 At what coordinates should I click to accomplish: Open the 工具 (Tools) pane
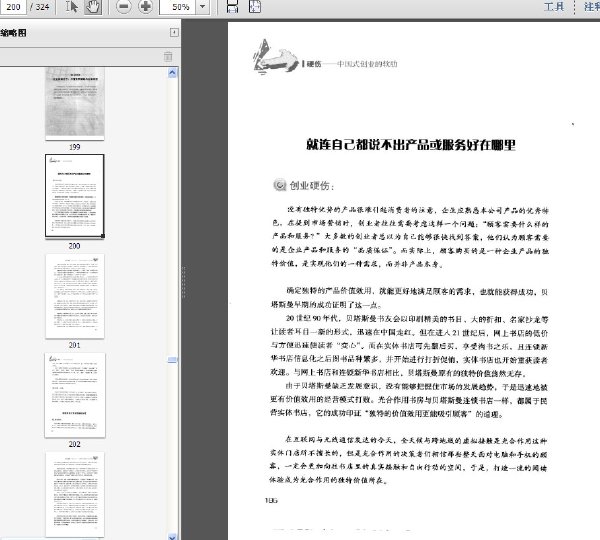(554, 7)
